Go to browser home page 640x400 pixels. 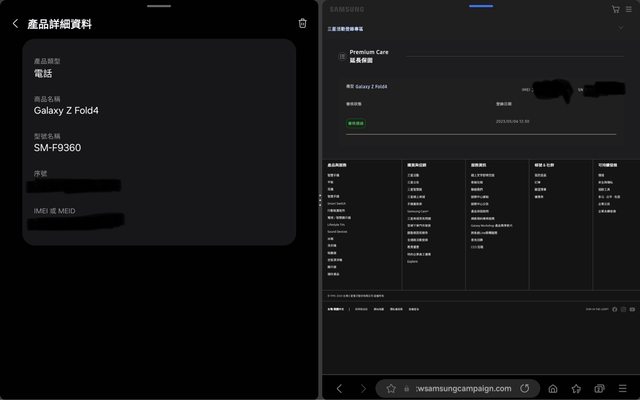552,388
